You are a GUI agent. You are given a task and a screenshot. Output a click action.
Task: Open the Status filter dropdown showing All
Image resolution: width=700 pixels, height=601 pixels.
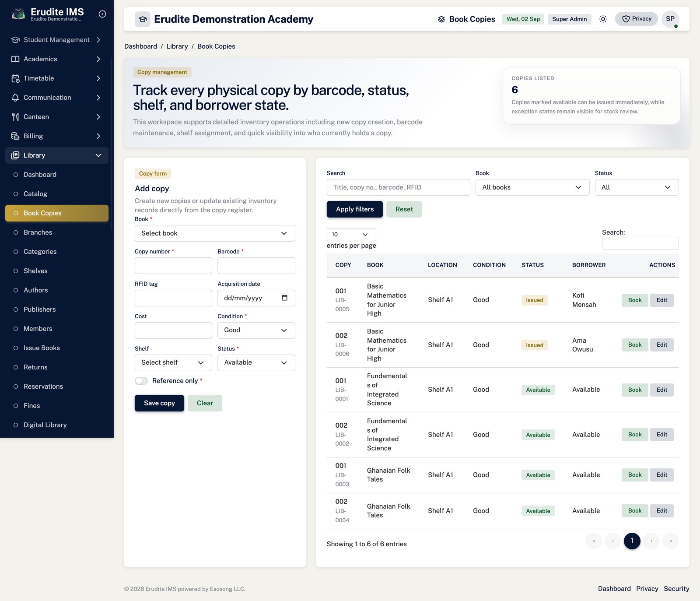(637, 187)
